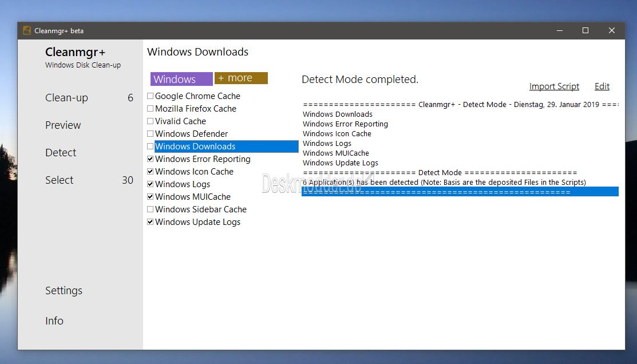This screenshot has height=364, width=637.
Task: Enable the Windows Sidebar Cache checkbox
Action: click(151, 209)
